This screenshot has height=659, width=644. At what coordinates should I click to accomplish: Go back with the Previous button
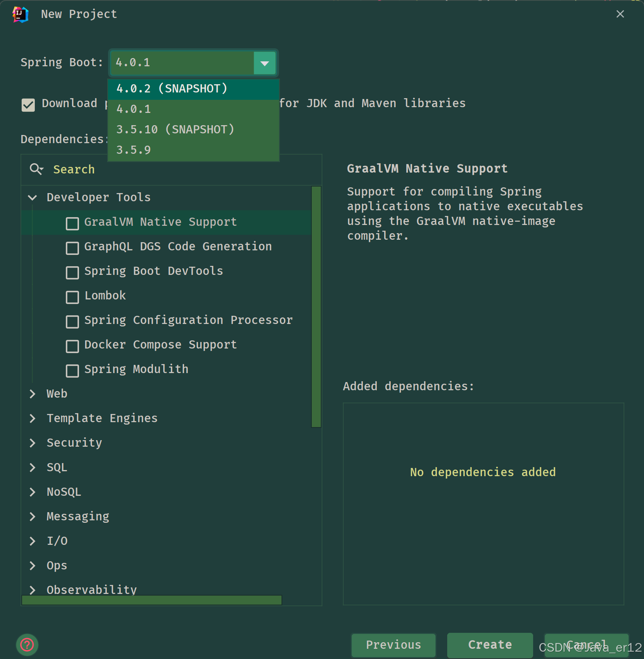[393, 645]
